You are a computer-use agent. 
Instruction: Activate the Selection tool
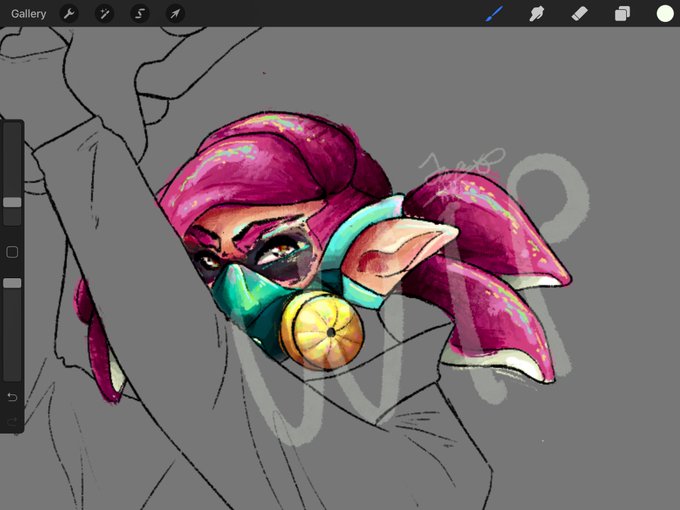click(140, 14)
